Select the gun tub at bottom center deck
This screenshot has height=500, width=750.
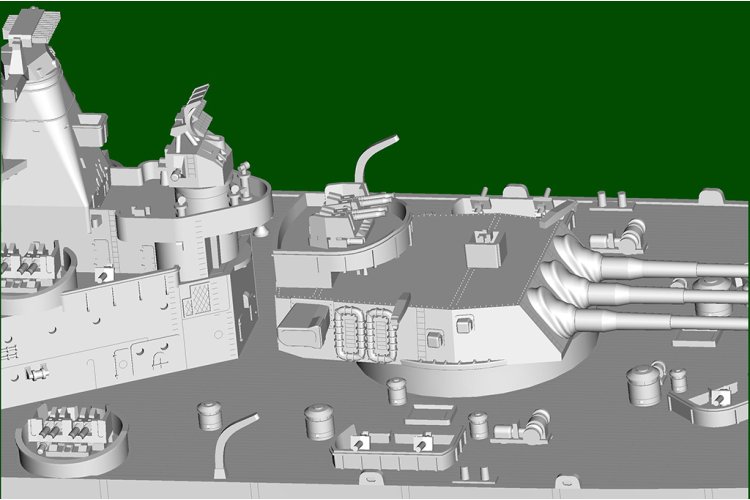[390, 447]
